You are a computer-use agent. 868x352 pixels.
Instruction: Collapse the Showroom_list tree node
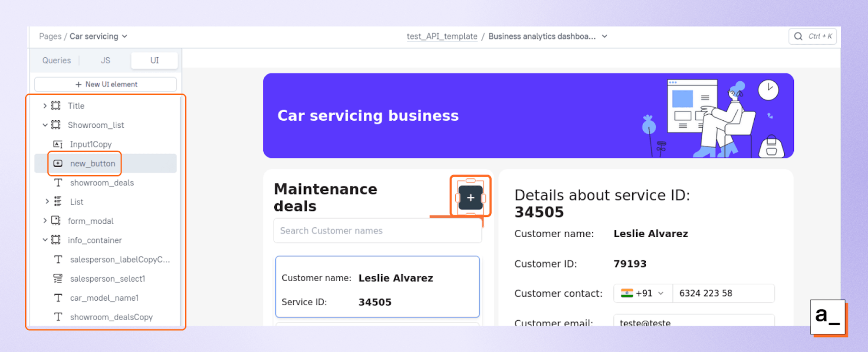[x=45, y=125]
